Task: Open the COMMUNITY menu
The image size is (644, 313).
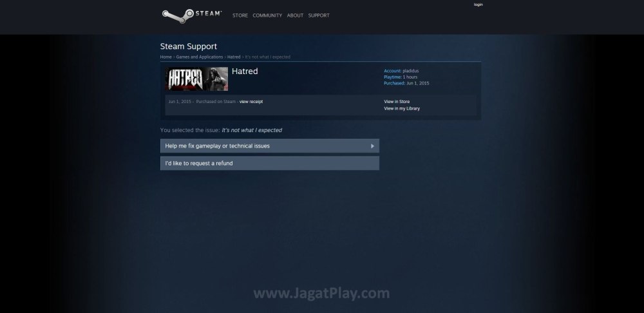Action: 267,15
